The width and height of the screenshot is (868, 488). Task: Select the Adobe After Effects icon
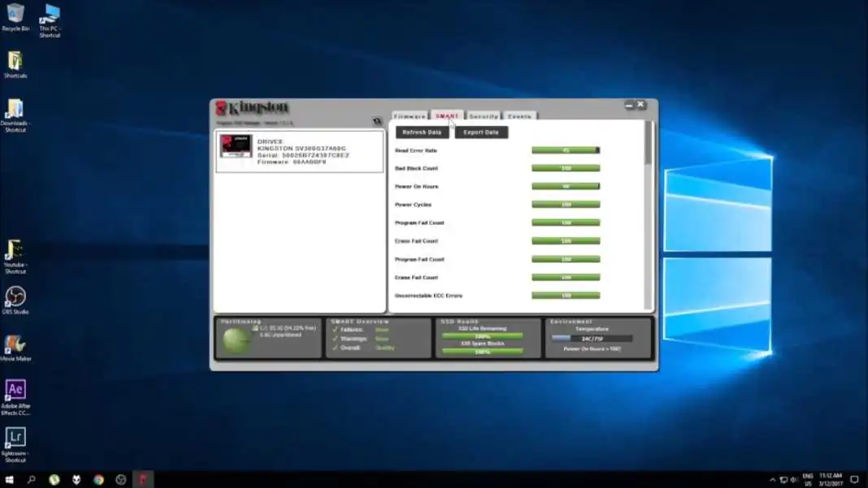pyautogui.click(x=15, y=397)
